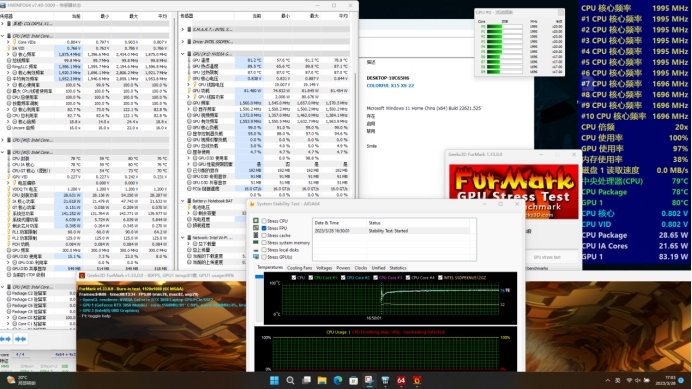This screenshot has width=692, height=389.
Task: Click the HWiNFO left double-arrow navigation button
Action: click(x=6, y=339)
